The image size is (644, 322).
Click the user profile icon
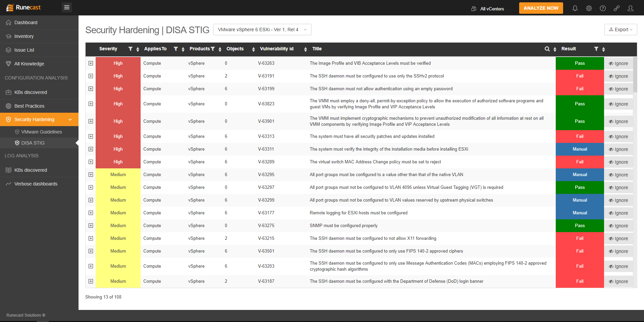pos(631,8)
